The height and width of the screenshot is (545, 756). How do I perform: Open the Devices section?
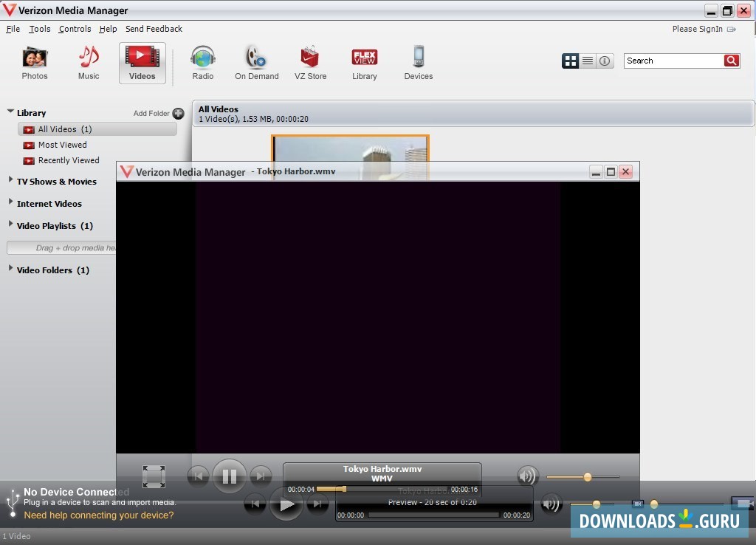click(x=418, y=62)
